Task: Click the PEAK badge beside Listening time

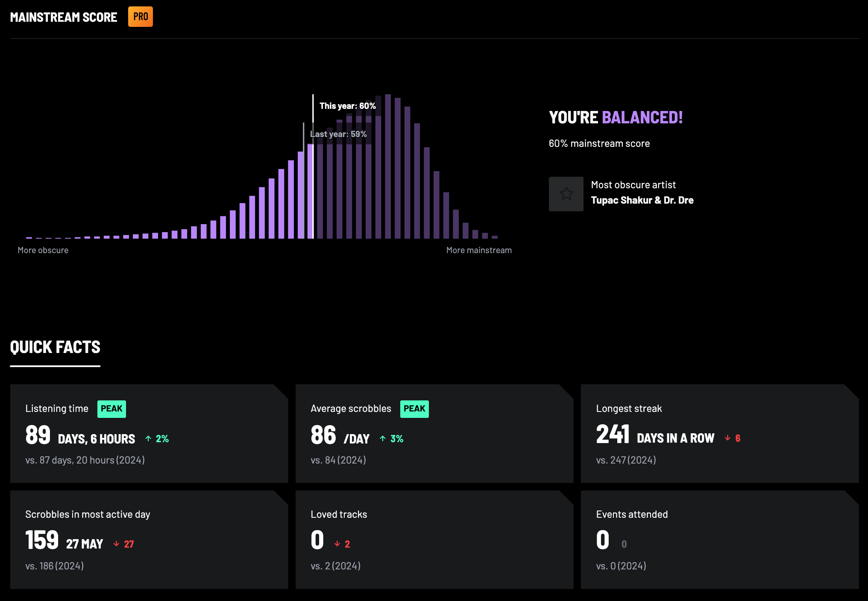Action: [x=111, y=408]
